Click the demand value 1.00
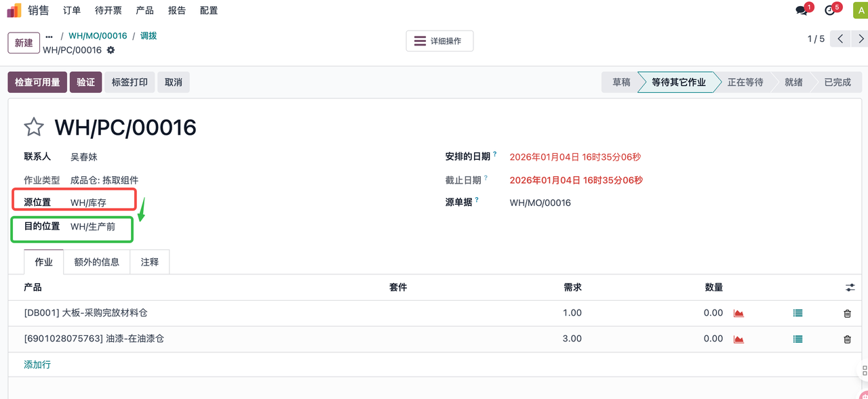868x399 pixels. tap(572, 313)
